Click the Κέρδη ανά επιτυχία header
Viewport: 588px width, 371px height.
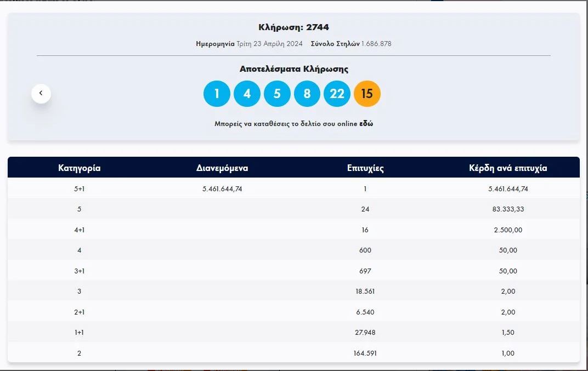[x=508, y=168]
